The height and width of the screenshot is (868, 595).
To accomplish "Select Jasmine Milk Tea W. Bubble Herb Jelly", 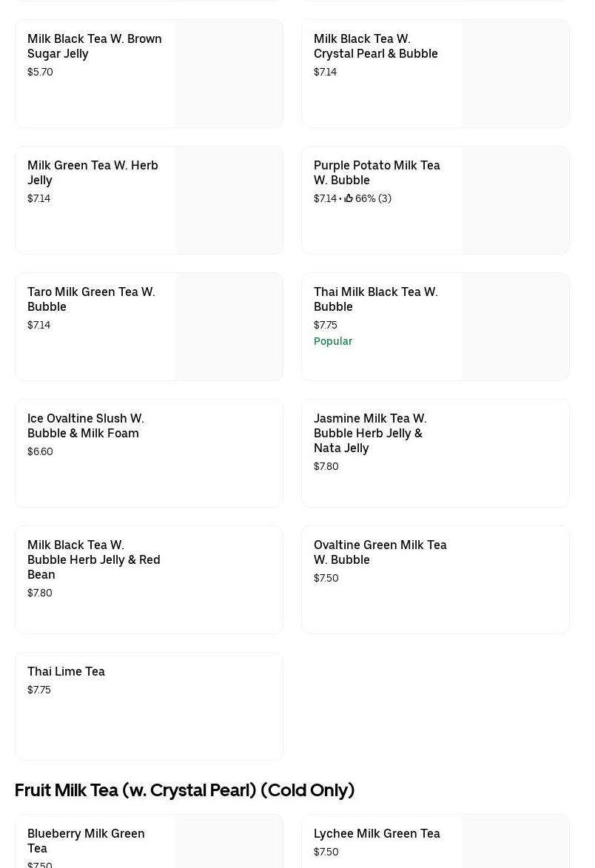I will (x=370, y=433).
